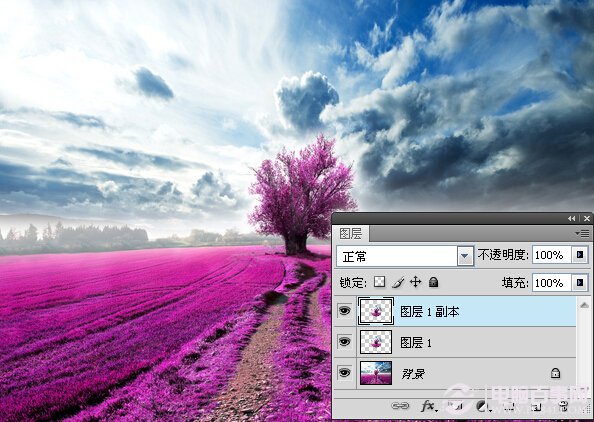Select the 图层 1 副本 thumbnail

click(376, 311)
